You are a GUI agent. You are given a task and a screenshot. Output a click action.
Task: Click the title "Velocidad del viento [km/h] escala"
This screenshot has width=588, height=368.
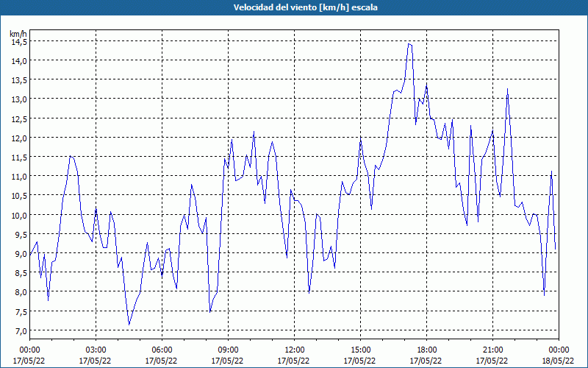(305, 7)
